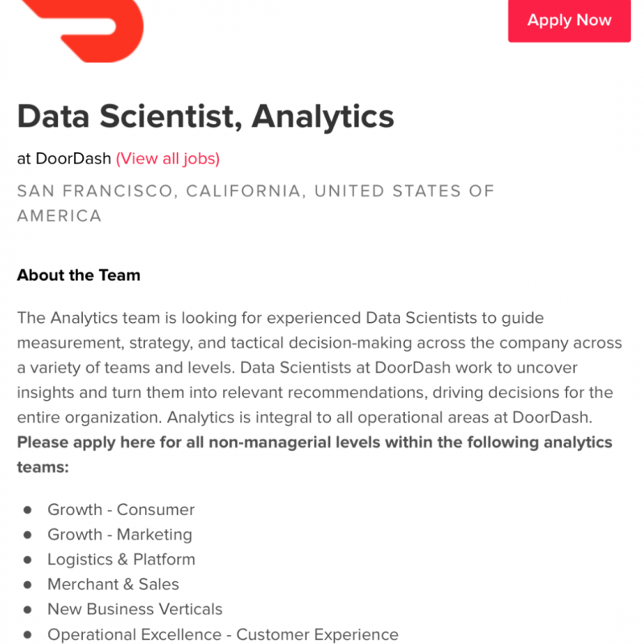
Task: Click the Logistics & Platform list item
Action: click(121, 559)
